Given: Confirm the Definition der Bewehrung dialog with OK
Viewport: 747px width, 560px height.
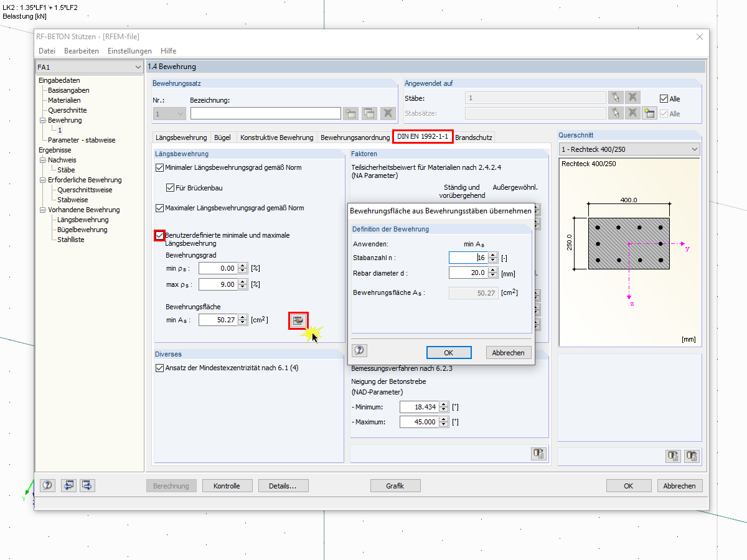Looking at the screenshot, I should point(448,352).
